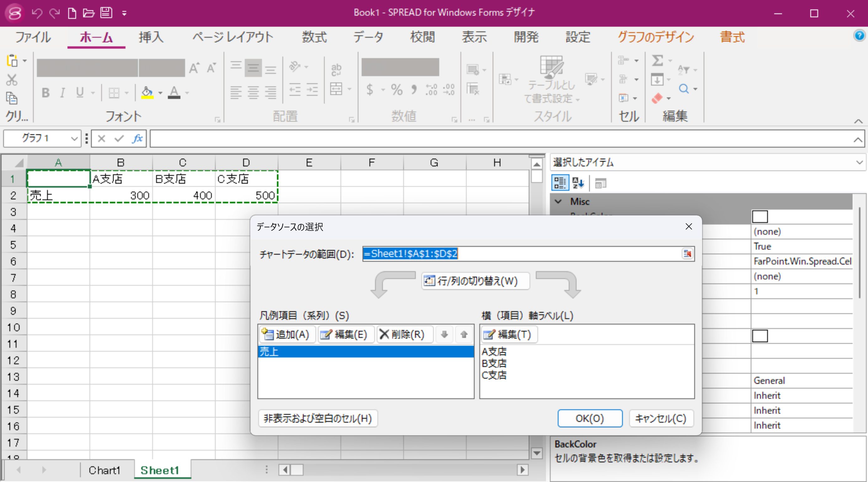Click the insert function fx icon

[137, 138]
